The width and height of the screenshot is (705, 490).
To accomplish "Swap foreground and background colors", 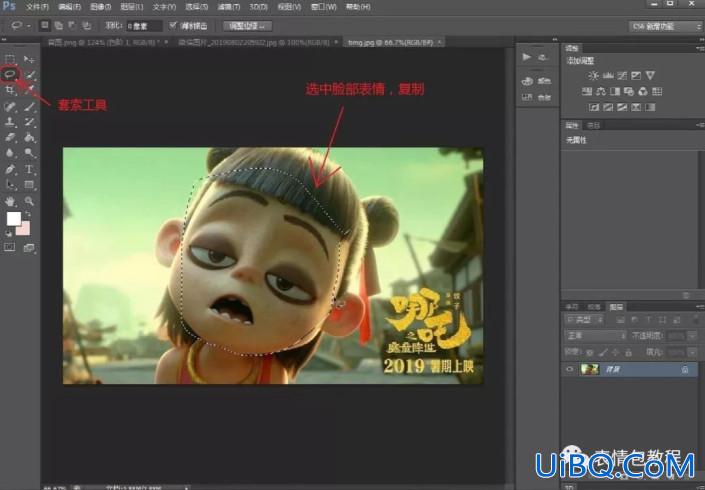I will tap(28, 214).
